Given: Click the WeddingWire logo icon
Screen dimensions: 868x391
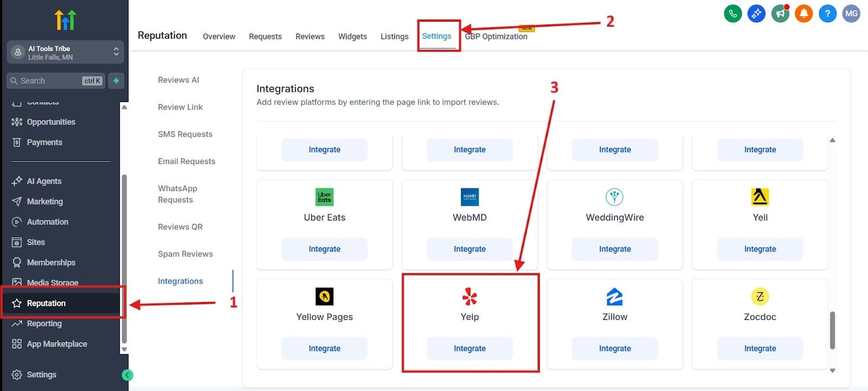Looking at the screenshot, I should click(x=615, y=197).
